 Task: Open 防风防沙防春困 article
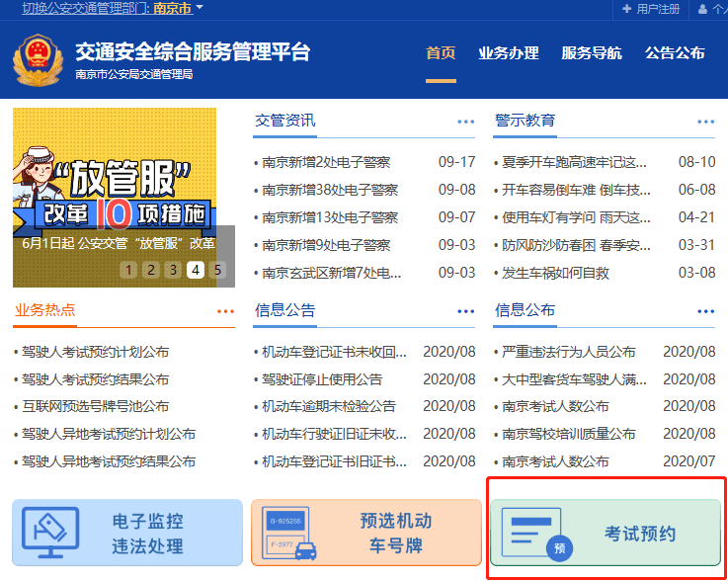coord(576,245)
